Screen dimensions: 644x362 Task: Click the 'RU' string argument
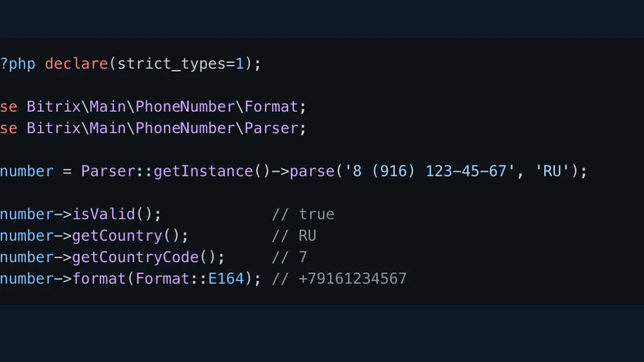pos(556,172)
